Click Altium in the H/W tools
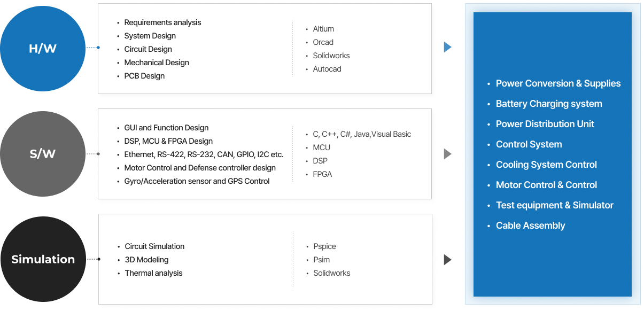Screen dimensions: 644x311 [323, 29]
